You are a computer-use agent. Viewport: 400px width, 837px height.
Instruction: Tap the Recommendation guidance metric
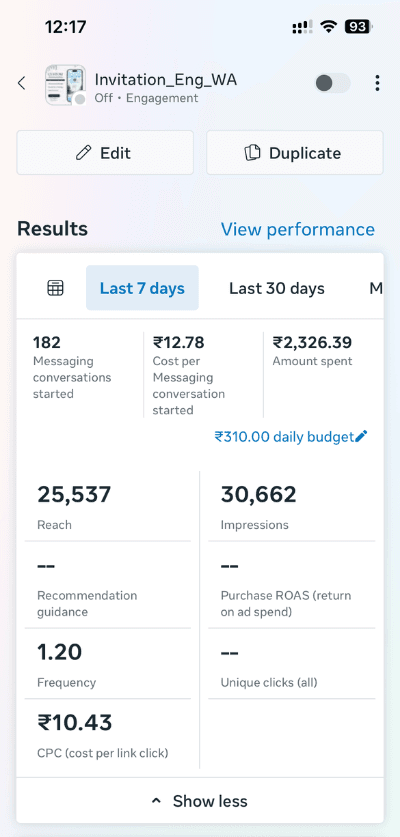(x=108, y=586)
